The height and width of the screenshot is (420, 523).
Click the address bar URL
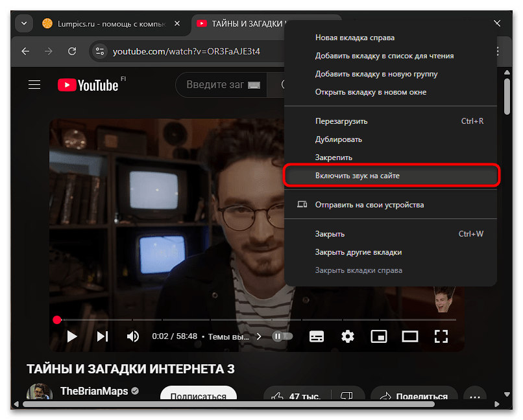point(186,52)
